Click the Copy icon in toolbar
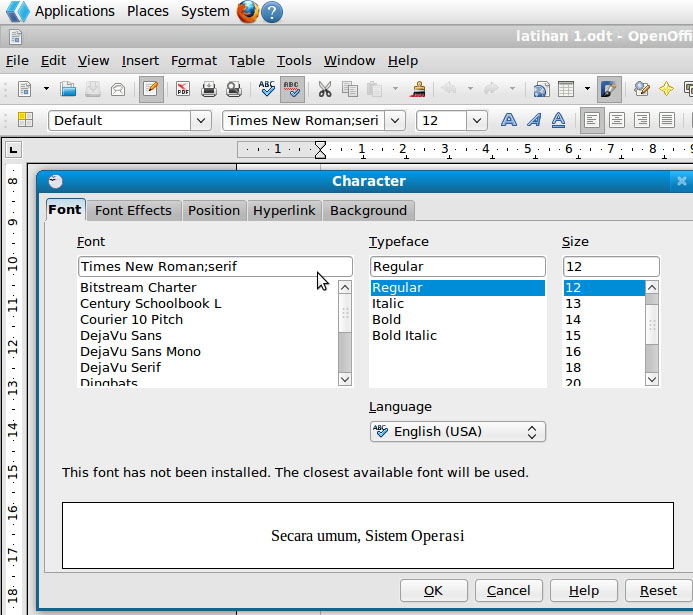Image resolution: width=693 pixels, height=615 pixels. coord(350,89)
